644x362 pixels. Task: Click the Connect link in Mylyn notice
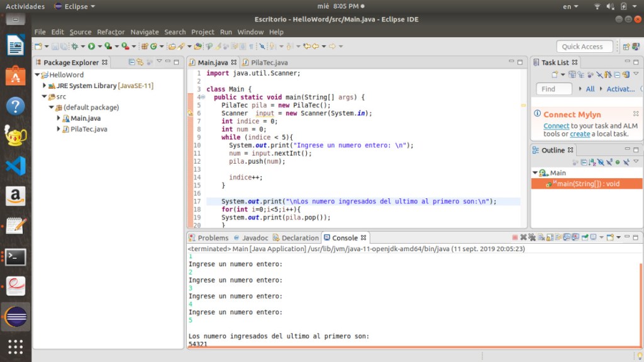click(556, 126)
